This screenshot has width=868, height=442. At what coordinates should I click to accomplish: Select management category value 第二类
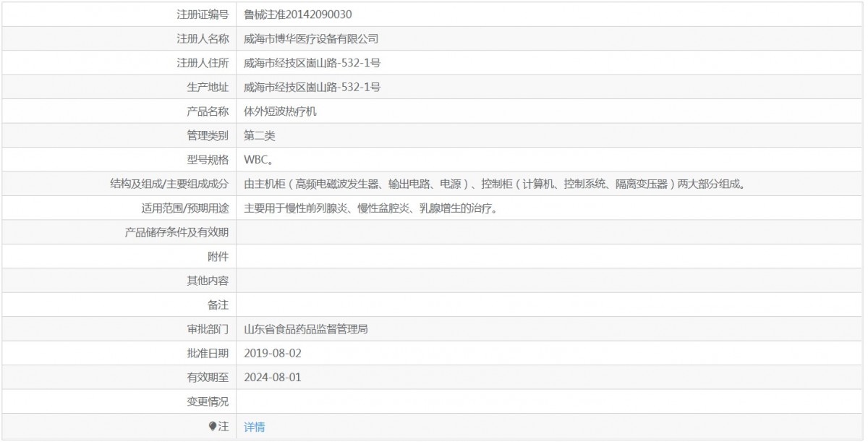click(x=260, y=135)
